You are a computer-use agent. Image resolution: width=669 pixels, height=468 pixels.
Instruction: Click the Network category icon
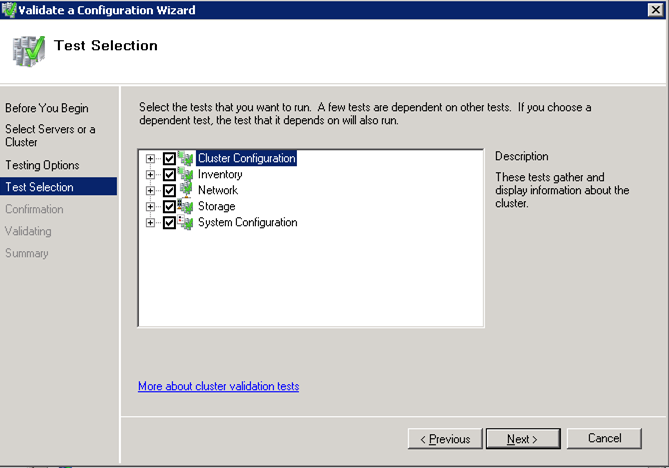186,190
